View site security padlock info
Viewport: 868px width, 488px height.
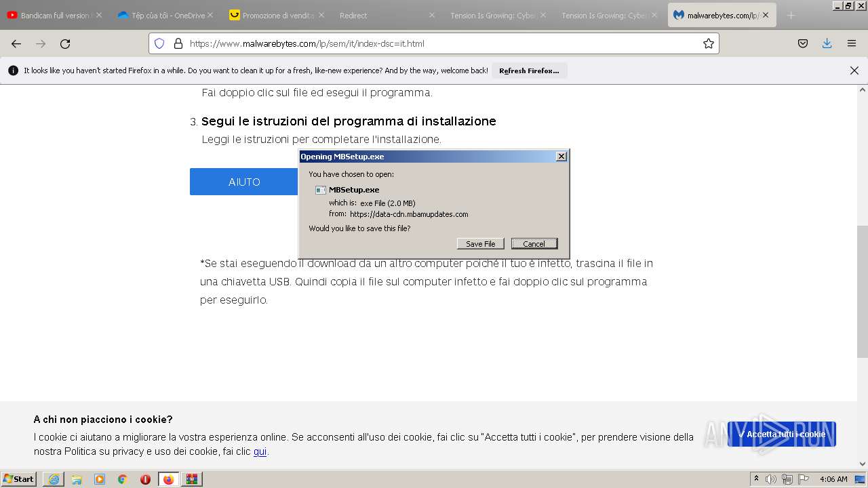click(x=178, y=43)
